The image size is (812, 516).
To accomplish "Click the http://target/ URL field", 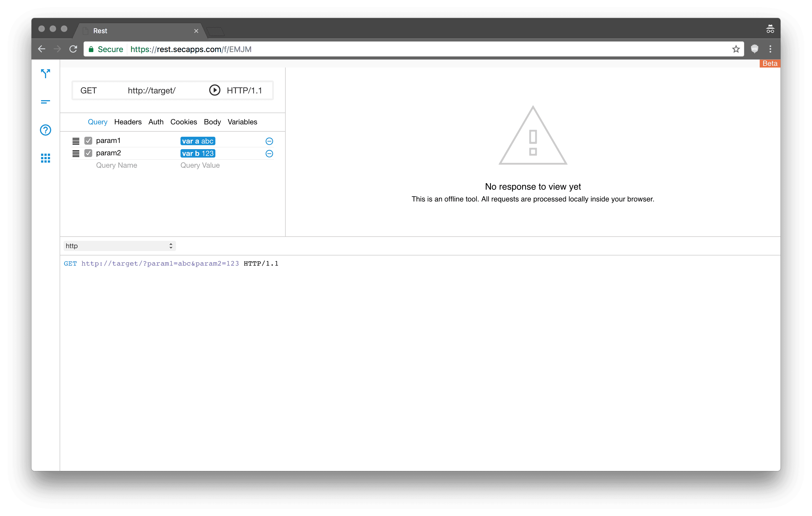I will (x=152, y=90).
